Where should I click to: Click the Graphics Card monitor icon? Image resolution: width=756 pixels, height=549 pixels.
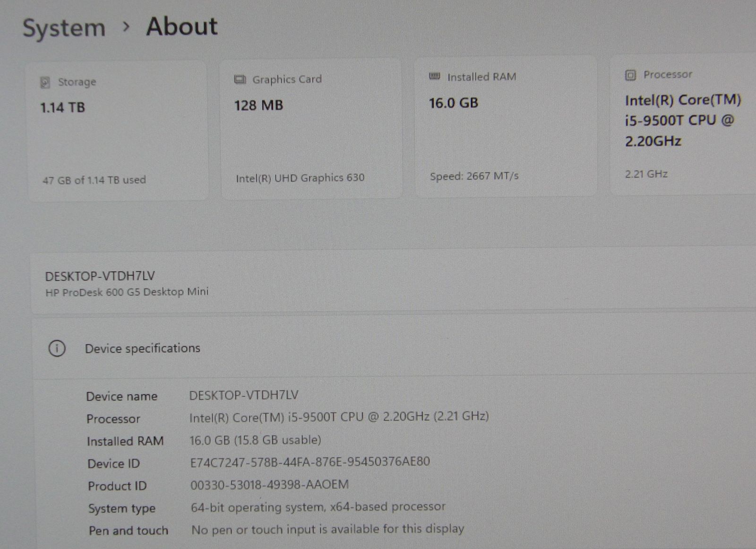click(240, 79)
